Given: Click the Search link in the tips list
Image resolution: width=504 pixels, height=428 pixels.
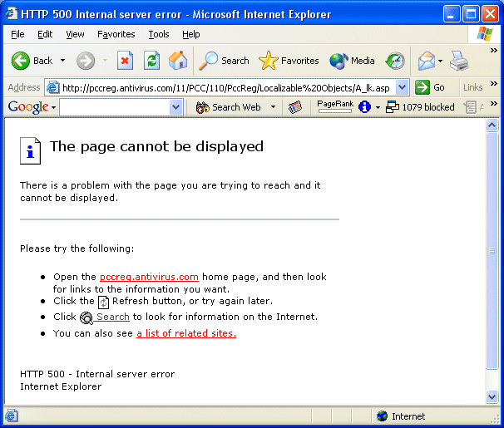Looking at the screenshot, I should pos(113,317).
